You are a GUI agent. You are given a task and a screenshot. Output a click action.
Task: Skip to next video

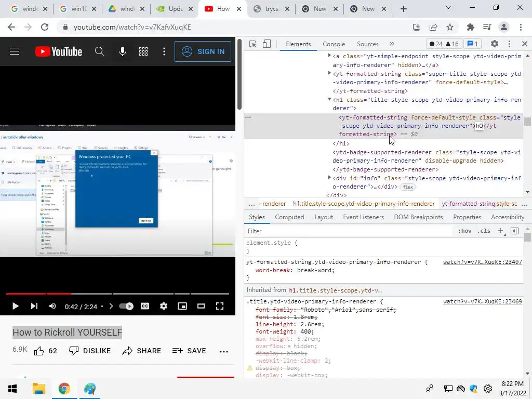click(x=34, y=307)
